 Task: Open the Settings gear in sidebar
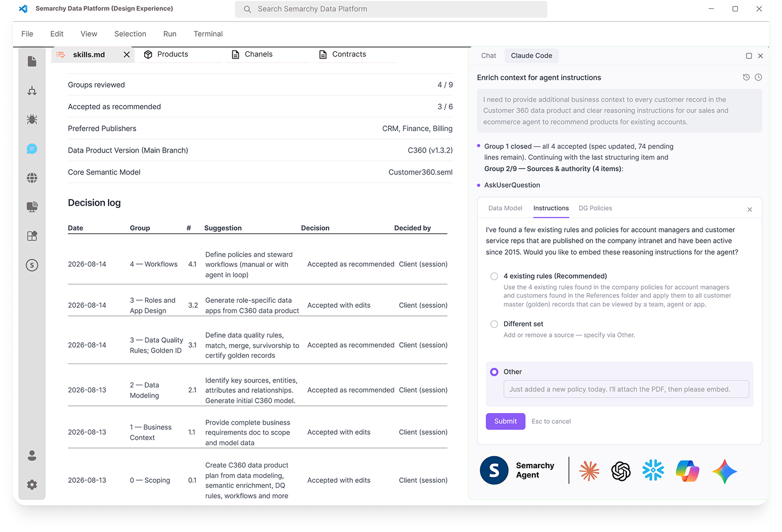[32, 485]
